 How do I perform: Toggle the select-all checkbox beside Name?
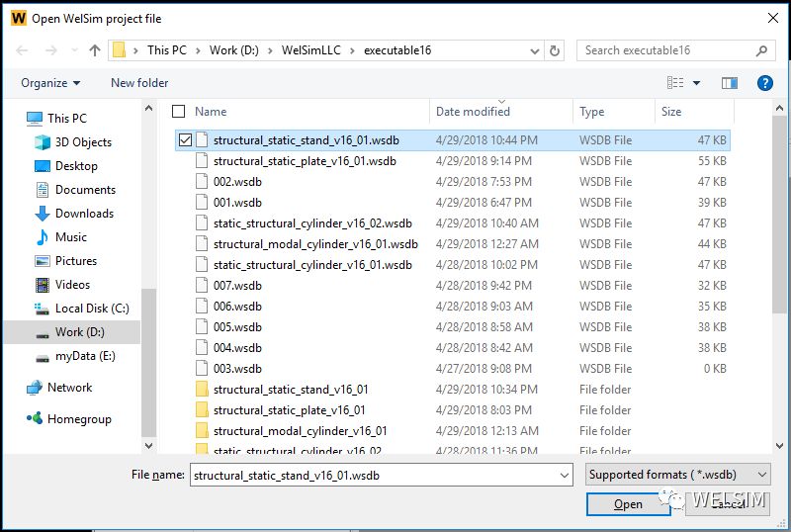pyautogui.click(x=179, y=111)
